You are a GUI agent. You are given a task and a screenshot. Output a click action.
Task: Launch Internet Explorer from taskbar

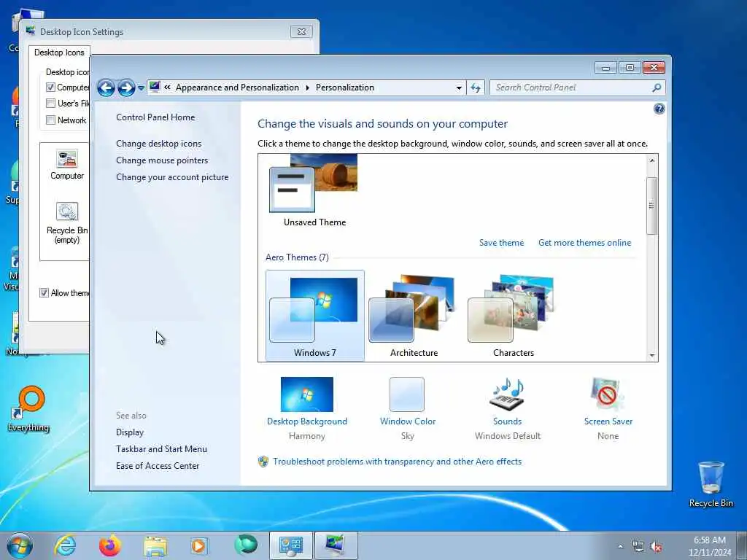[65, 545]
